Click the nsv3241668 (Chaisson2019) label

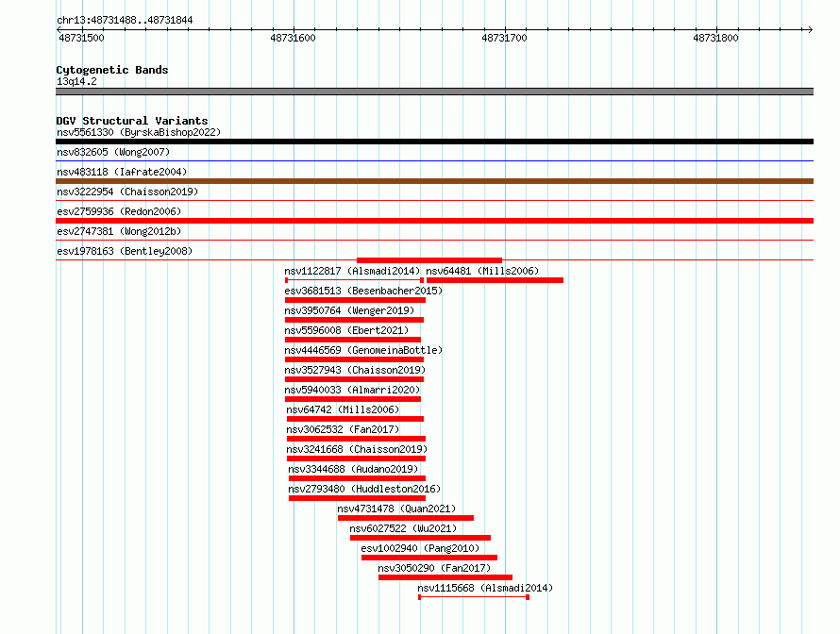[357, 449]
